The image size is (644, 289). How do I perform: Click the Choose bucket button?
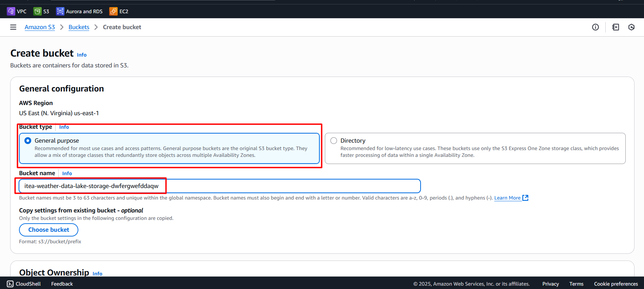(48, 230)
